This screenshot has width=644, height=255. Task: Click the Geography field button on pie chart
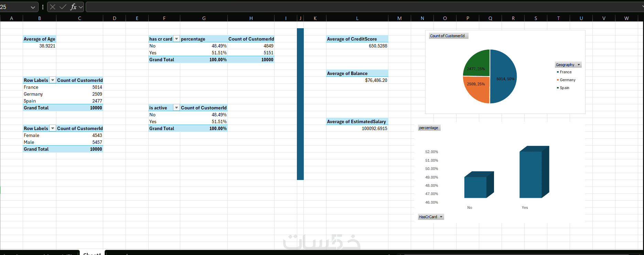[x=568, y=65]
